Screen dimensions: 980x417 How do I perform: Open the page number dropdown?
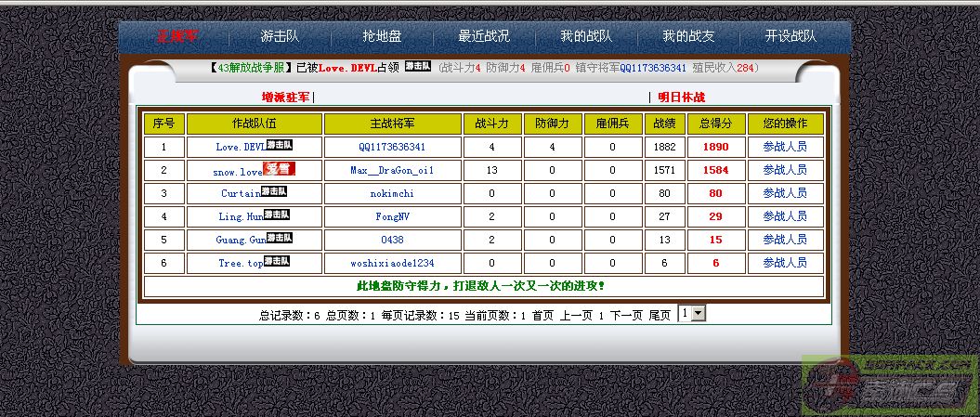point(692,314)
